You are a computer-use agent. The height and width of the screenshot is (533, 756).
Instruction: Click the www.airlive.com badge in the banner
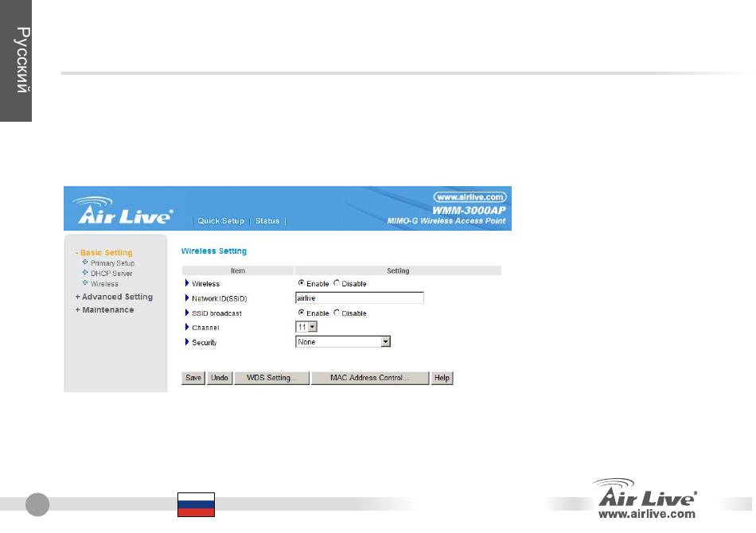pyautogui.click(x=470, y=197)
